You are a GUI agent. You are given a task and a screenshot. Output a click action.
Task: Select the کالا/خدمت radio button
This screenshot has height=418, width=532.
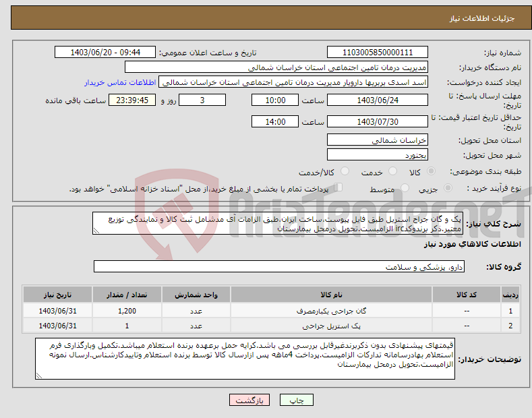point(345,171)
